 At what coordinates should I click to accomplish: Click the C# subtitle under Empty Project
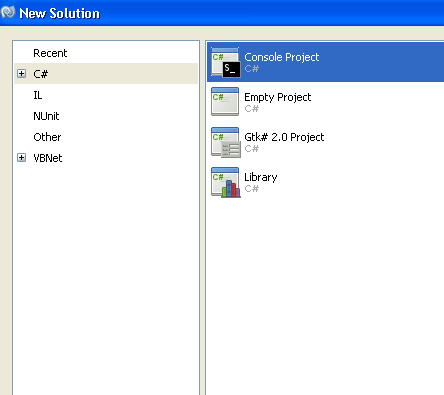(x=252, y=109)
